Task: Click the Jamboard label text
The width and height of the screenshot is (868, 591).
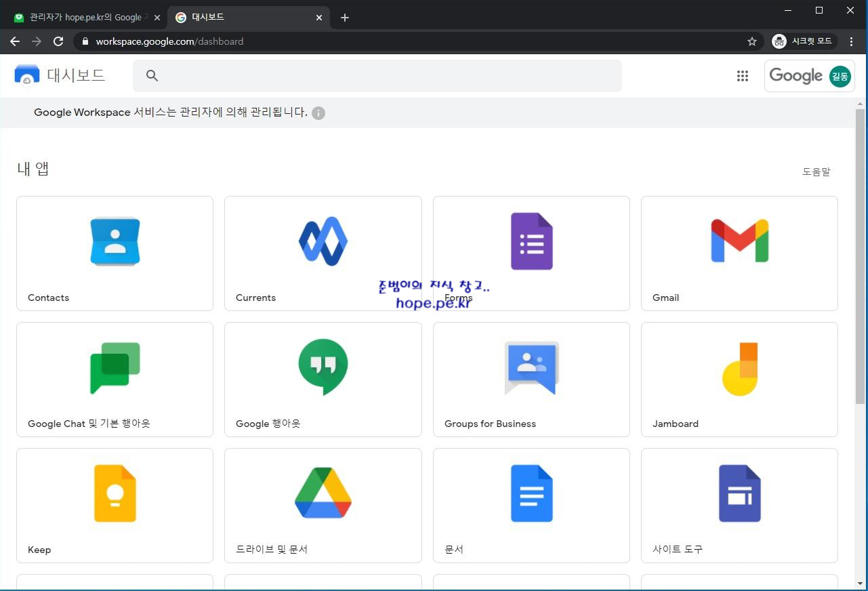Action: [x=675, y=424]
